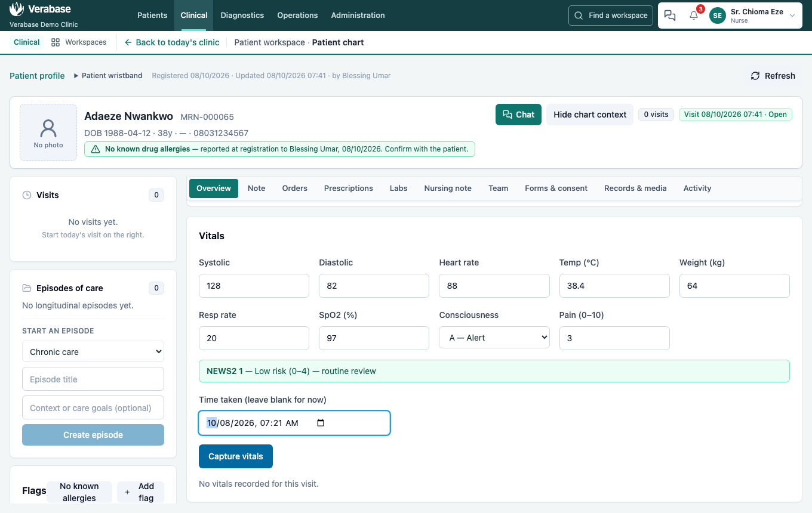Click the Hide chart context button

coord(590,115)
